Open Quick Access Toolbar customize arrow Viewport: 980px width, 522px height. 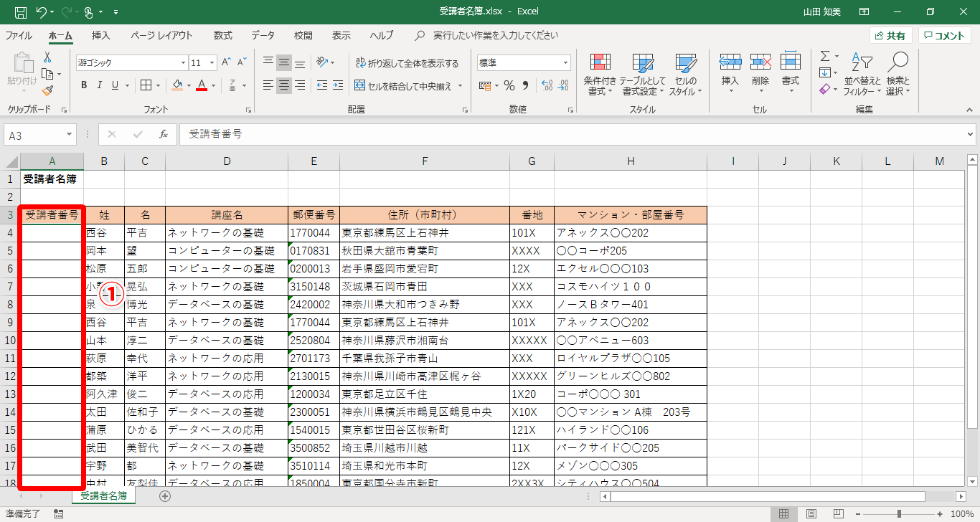[x=116, y=12]
